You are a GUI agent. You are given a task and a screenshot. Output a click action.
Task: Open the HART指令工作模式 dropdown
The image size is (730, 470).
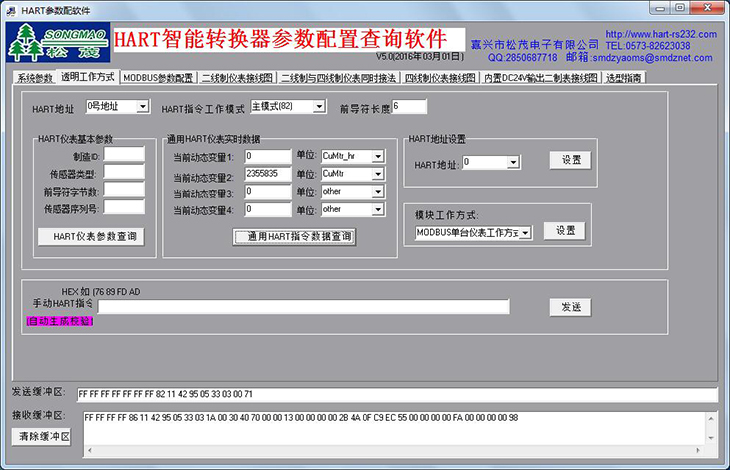315,107
